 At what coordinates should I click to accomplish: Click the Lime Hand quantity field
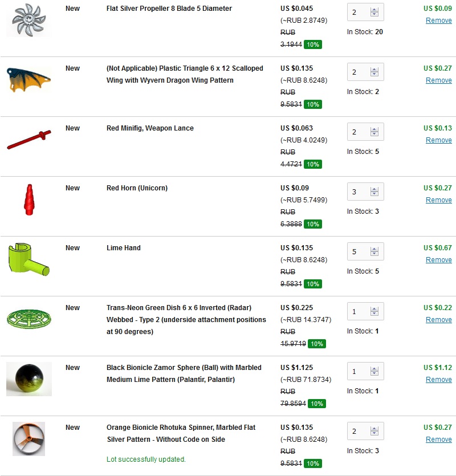coord(359,251)
